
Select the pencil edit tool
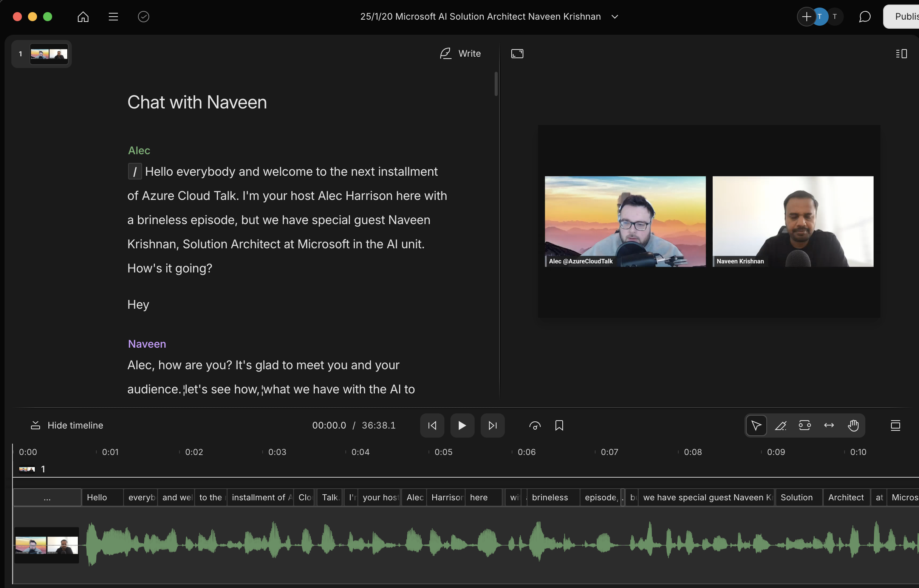(780, 426)
